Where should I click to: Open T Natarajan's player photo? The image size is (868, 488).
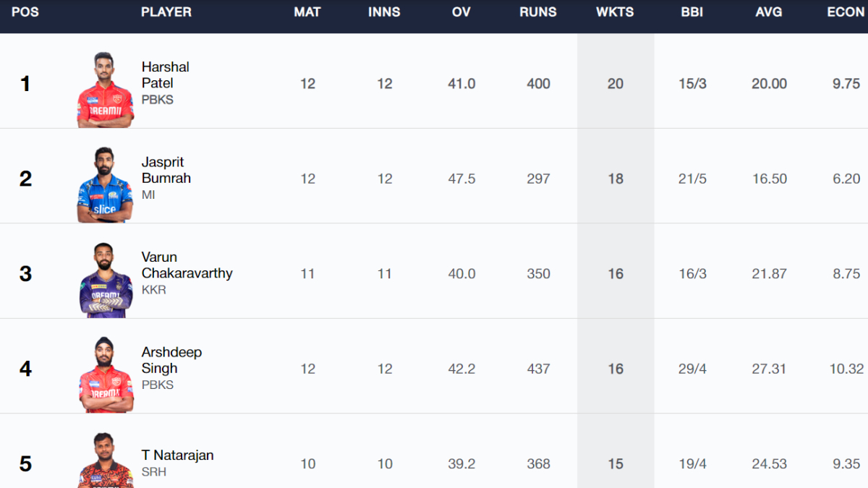coord(106,461)
